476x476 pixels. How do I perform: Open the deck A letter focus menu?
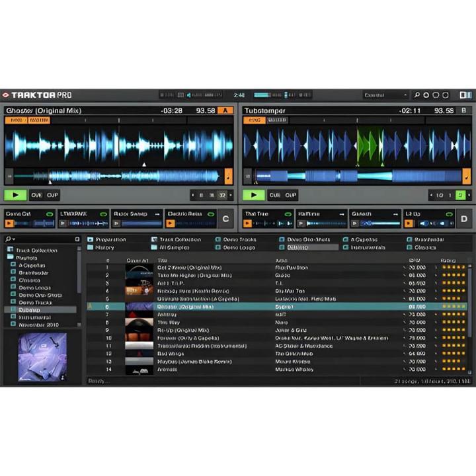(x=225, y=110)
